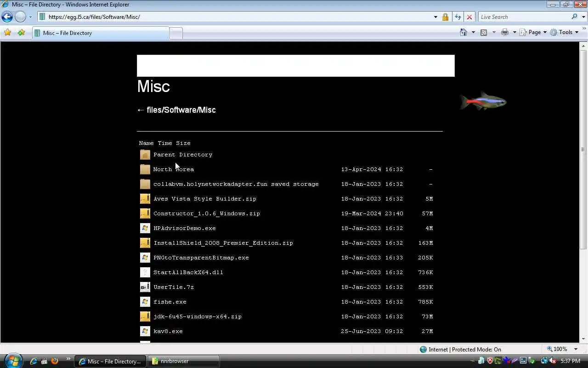Viewport: 588px width, 368px height.
Task: Click the file icon beside StartAllBackX64.dll
Action: click(x=145, y=272)
